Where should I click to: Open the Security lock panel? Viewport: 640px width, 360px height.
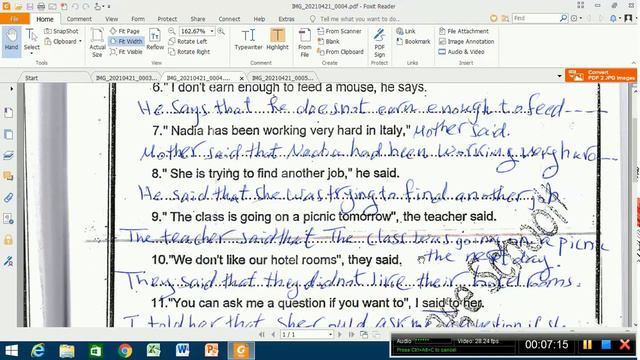(8, 240)
